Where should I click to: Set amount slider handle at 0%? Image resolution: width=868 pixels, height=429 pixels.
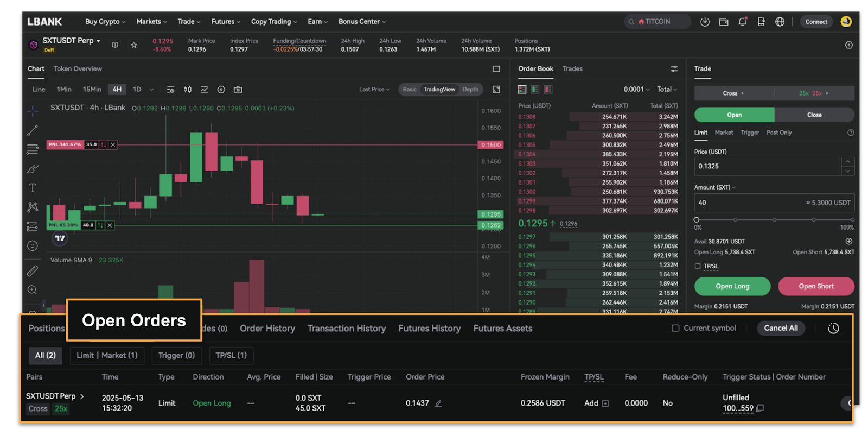(x=697, y=220)
